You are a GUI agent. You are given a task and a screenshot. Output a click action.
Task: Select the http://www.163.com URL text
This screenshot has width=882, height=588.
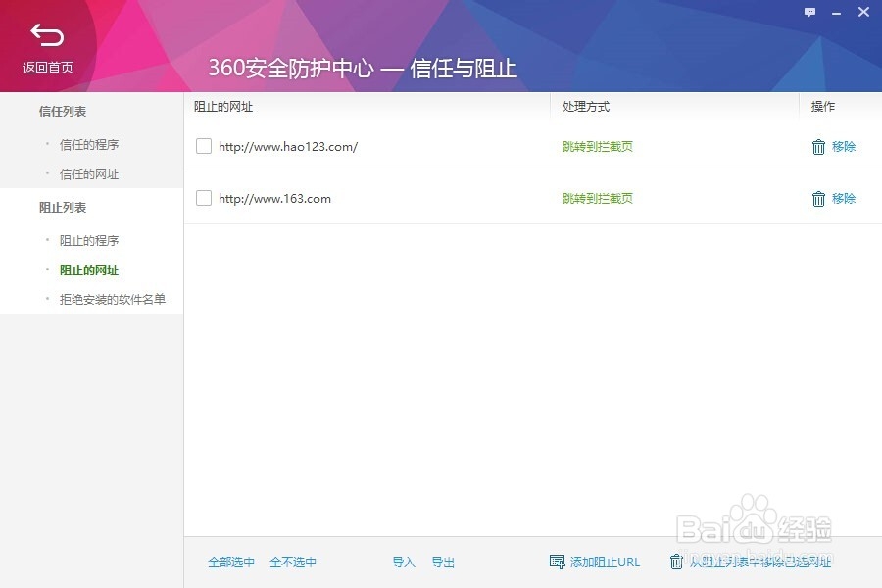click(274, 199)
